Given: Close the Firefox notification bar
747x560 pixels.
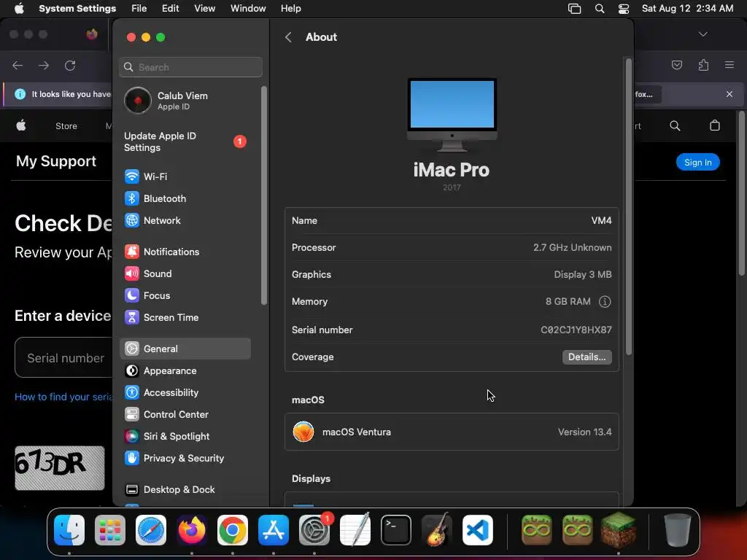Looking at the screenshot, I should pyautogui.click(x=729, y=94).
